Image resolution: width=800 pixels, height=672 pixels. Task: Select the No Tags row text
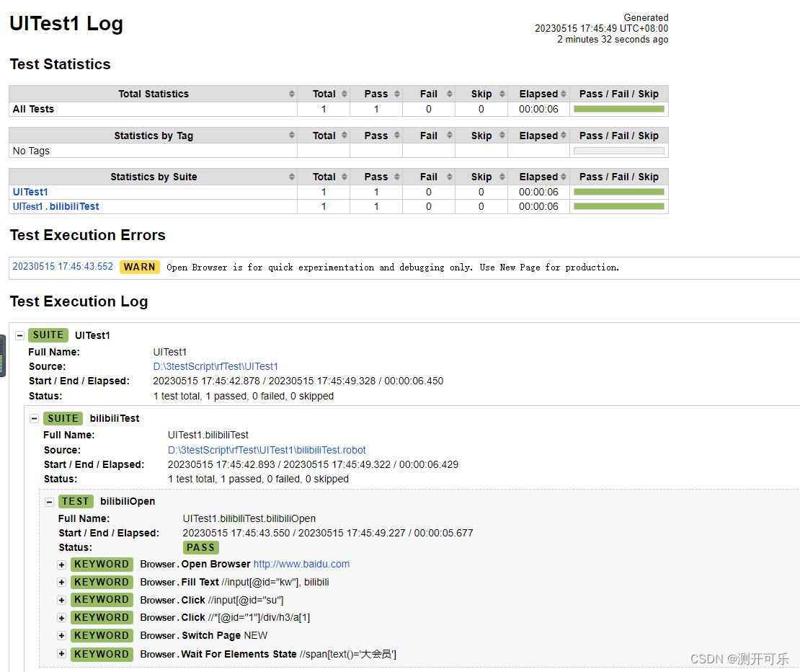(31, 151)
